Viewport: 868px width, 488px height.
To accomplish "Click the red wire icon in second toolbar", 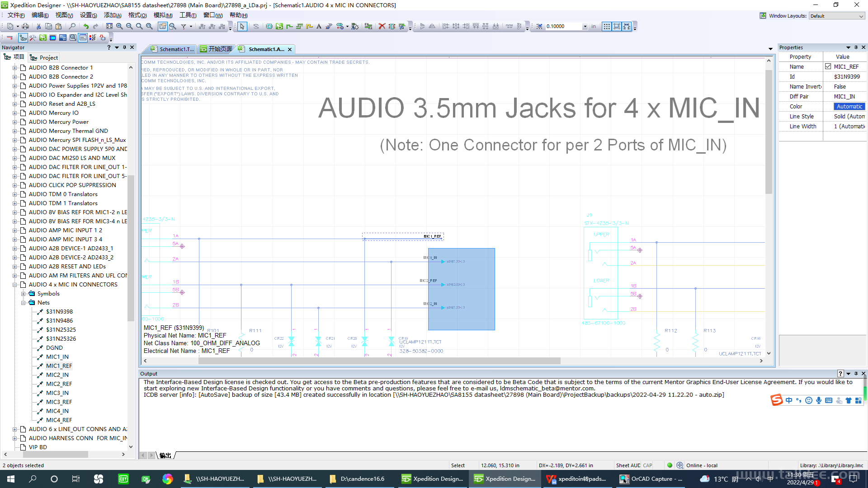I will coord(9,38).
